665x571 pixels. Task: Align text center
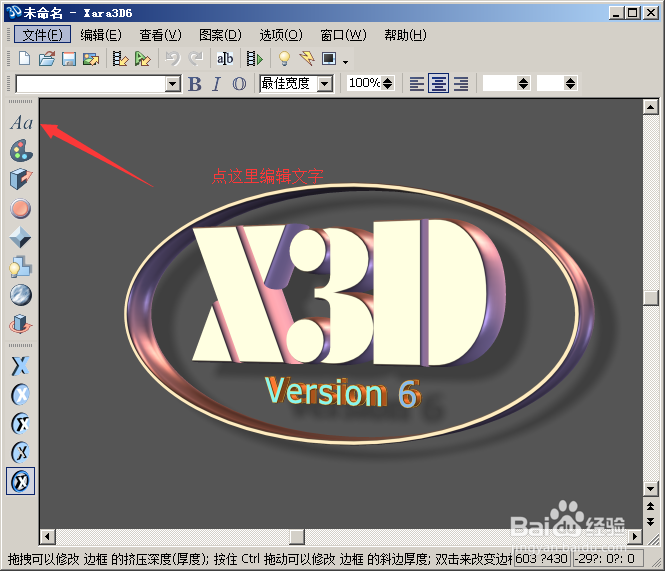439,84
